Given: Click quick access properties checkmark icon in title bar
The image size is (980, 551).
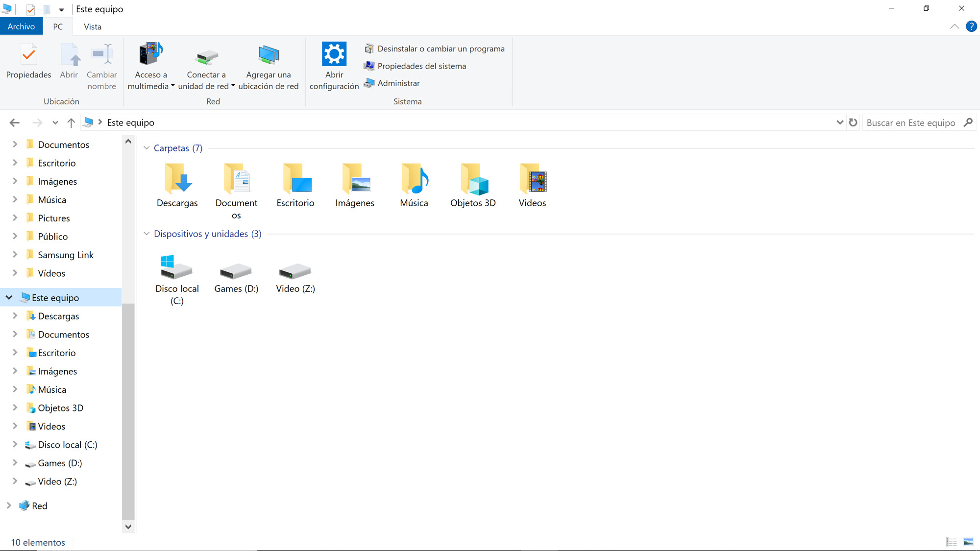Looking at the screenshot, I should (30, 9).
